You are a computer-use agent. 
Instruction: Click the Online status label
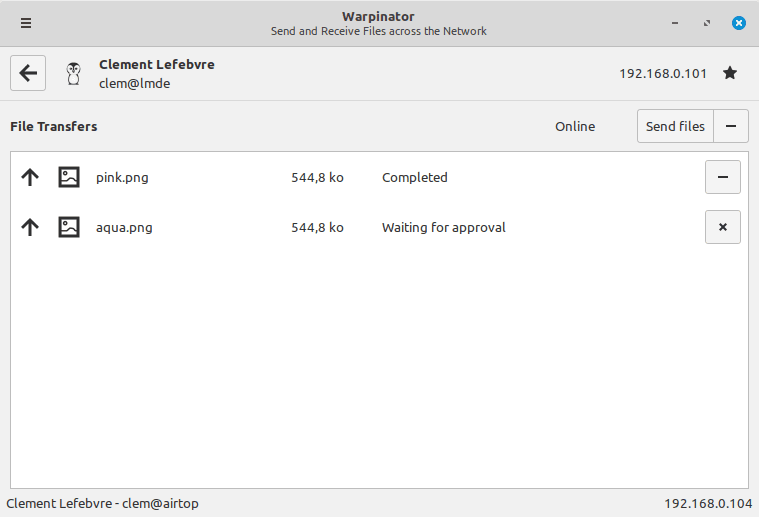click(575, 126)
